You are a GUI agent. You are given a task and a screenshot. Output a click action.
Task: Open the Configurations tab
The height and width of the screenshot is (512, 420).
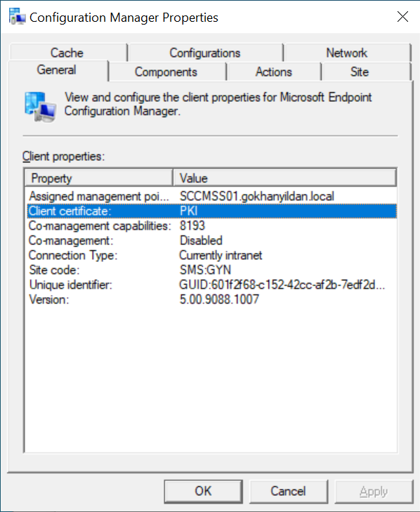coord(205,53)
